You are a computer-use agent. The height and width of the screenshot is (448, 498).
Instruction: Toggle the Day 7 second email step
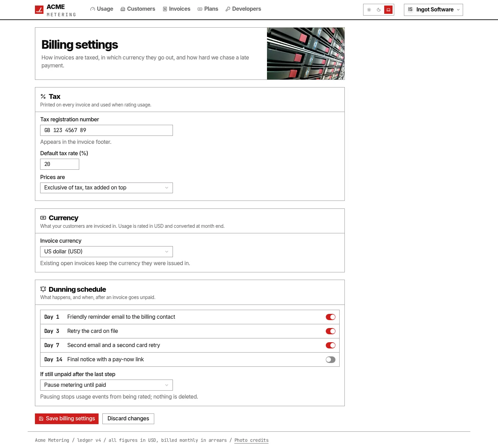coord(331,345)
